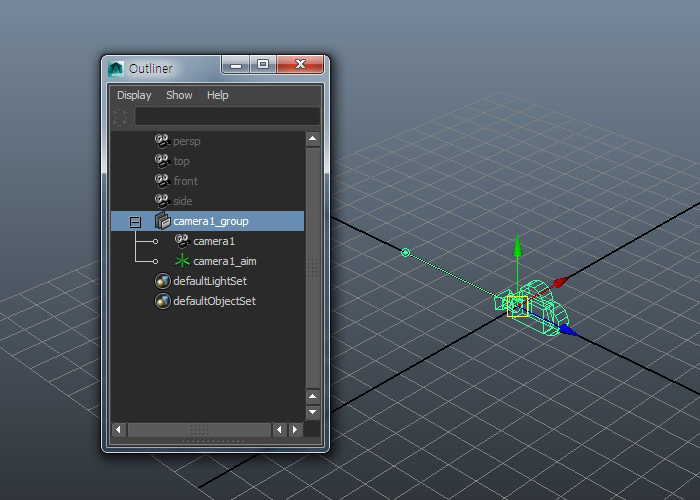
Task: Click the blue Z-axis move arrow
Action: (568, 330)
